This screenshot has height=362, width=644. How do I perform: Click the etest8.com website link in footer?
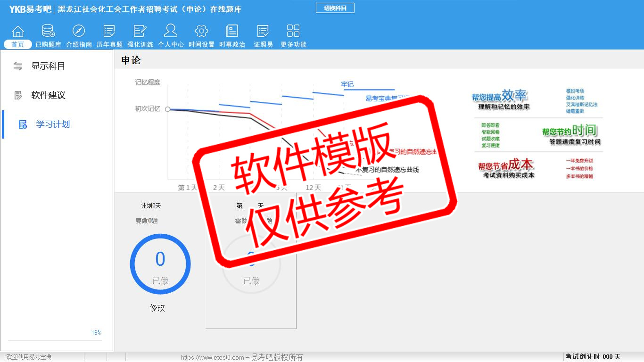(212, 357)
